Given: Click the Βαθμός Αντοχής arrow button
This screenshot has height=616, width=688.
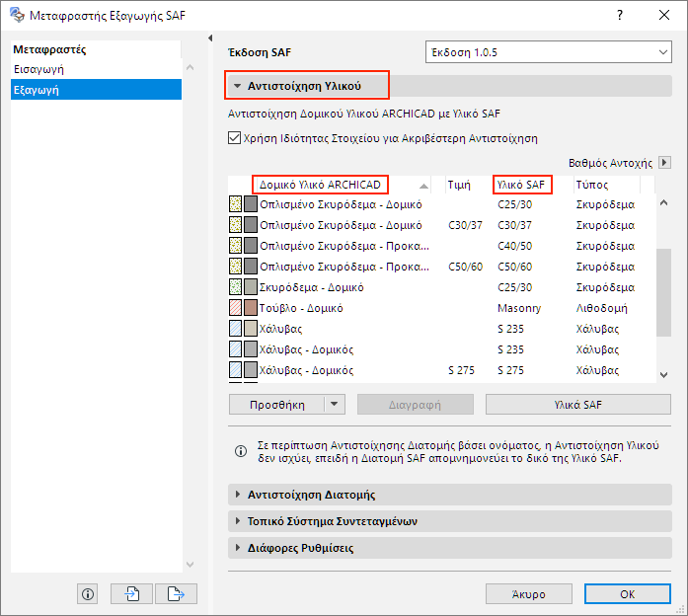Looking at the screenshot, I should click(x=664, y=163).
